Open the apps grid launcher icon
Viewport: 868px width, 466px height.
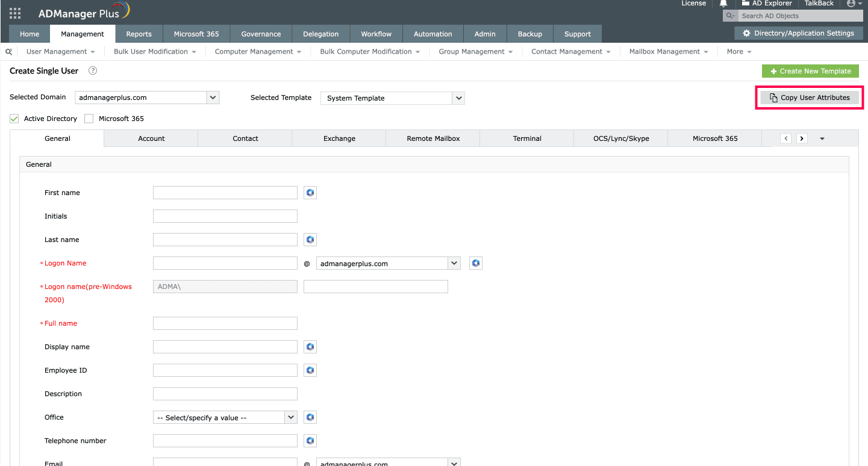click(x=15, y=13)
